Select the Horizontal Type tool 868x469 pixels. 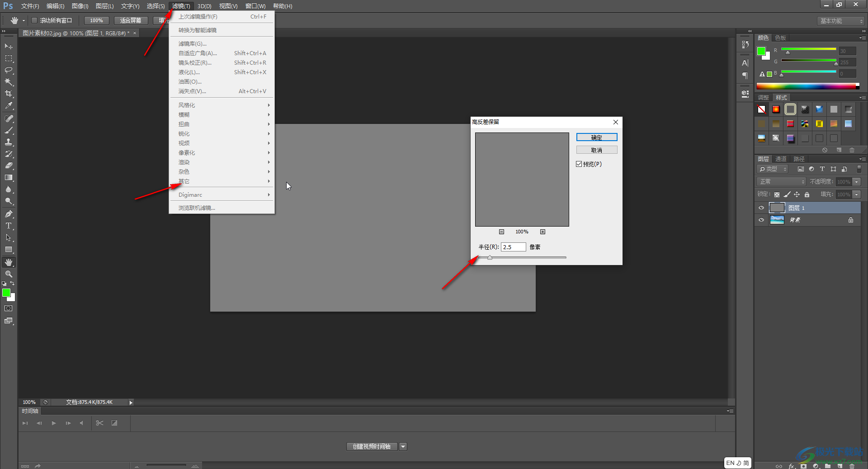point(9,226)
